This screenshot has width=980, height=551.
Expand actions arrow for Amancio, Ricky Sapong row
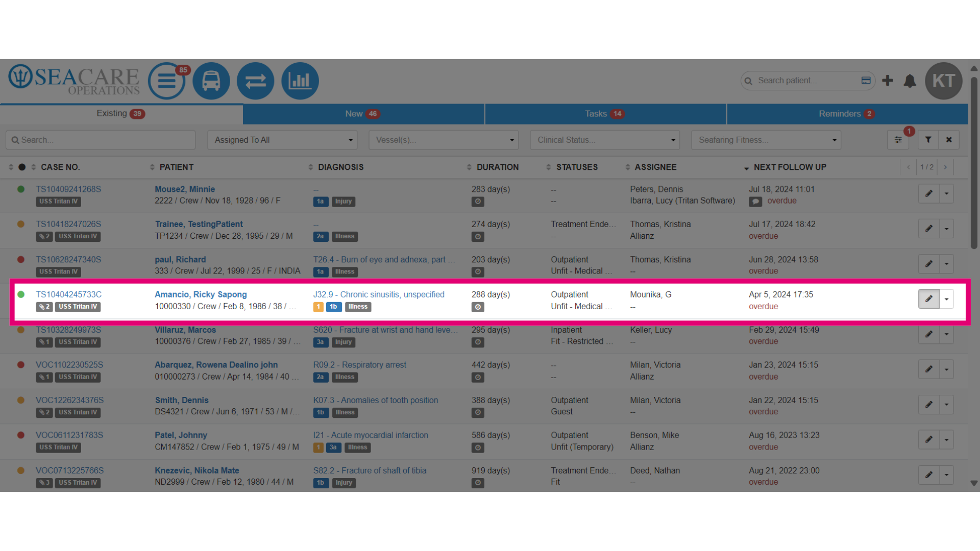947,299
